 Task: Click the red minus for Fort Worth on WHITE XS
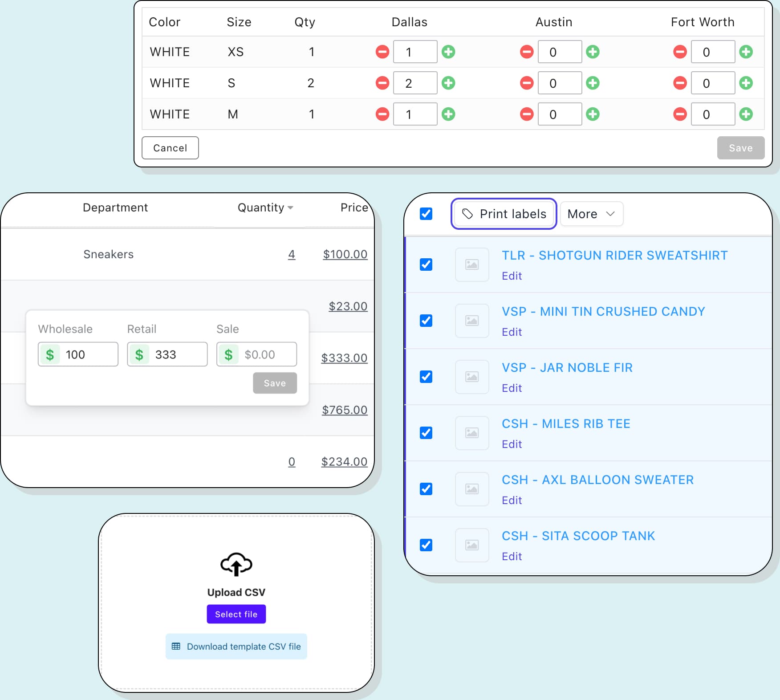click(679, 52)
